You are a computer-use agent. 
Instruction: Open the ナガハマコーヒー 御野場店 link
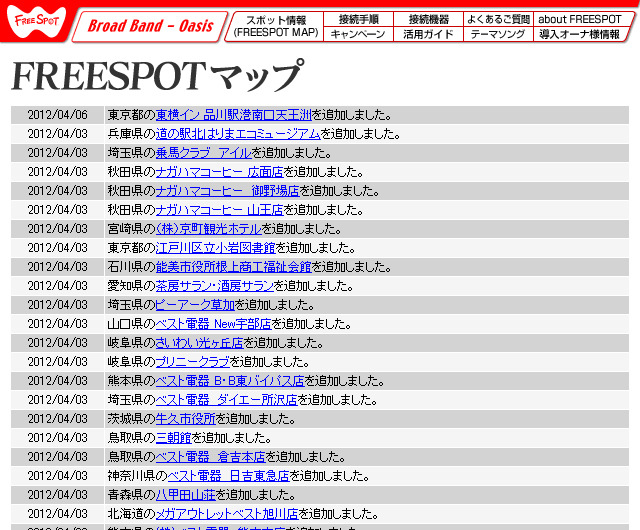tap(228, 191)
